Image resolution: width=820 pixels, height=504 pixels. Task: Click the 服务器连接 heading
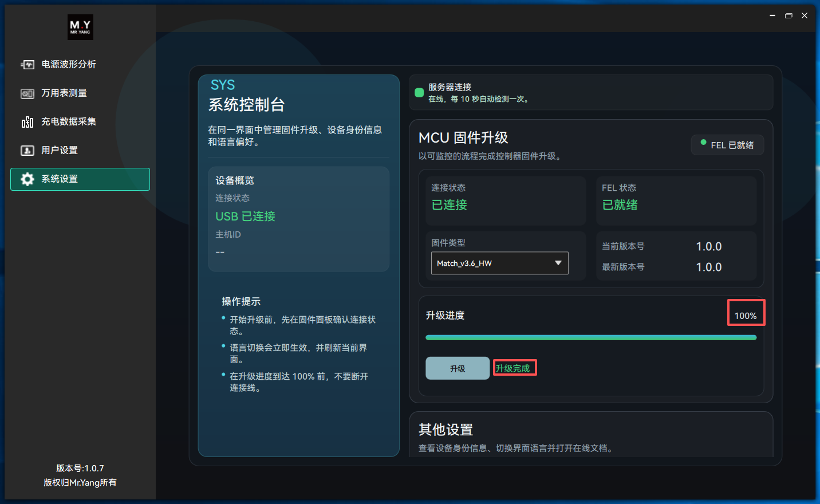coord(450,87)
